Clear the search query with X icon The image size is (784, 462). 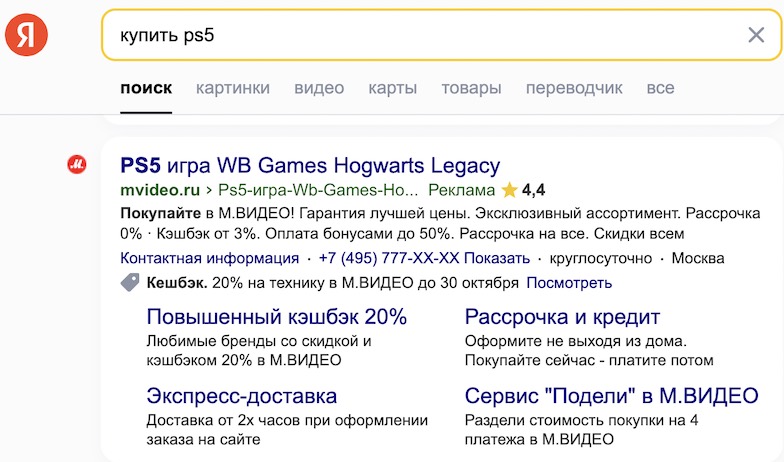(756, 35)
